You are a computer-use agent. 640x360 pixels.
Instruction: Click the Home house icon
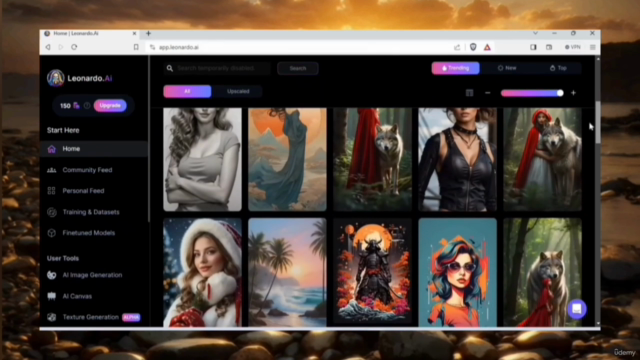(x=51, y=149)
